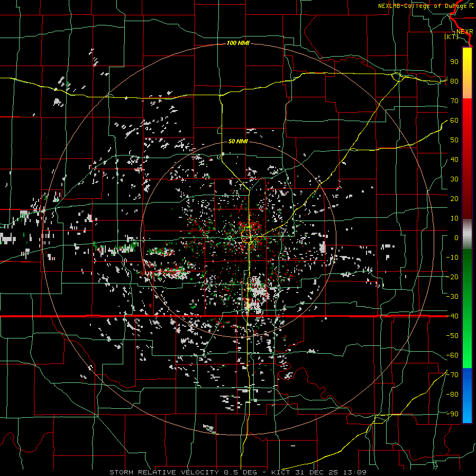
Task: Click the KT units label above the scale
Action: pos(452,36)
